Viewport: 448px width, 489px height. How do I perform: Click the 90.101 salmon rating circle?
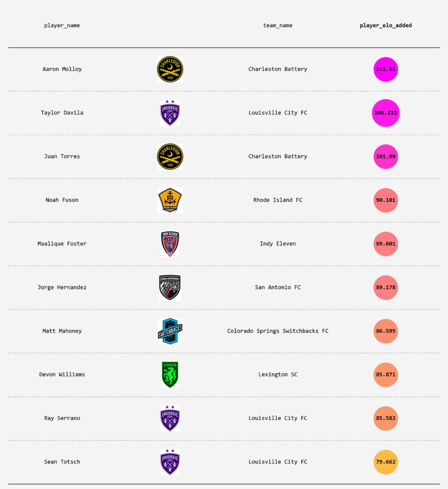coord(385,200)
